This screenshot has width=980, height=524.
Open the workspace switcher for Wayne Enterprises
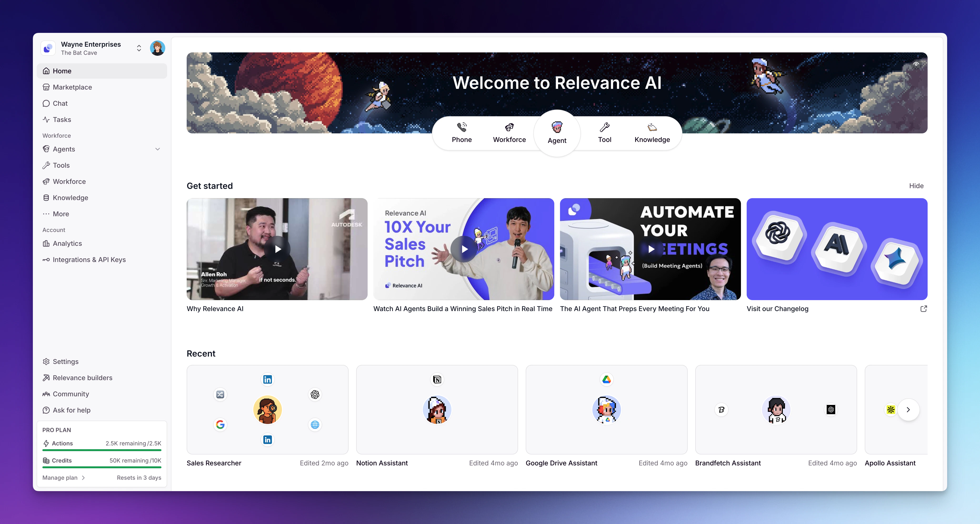click(139, 48)
